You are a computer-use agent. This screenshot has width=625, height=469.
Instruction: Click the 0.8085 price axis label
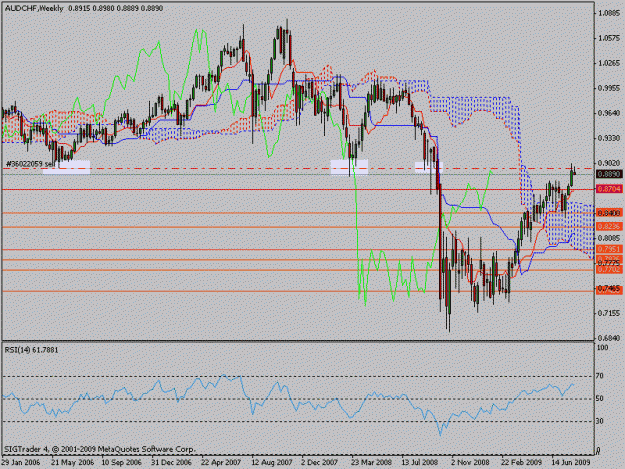[609, 238]
